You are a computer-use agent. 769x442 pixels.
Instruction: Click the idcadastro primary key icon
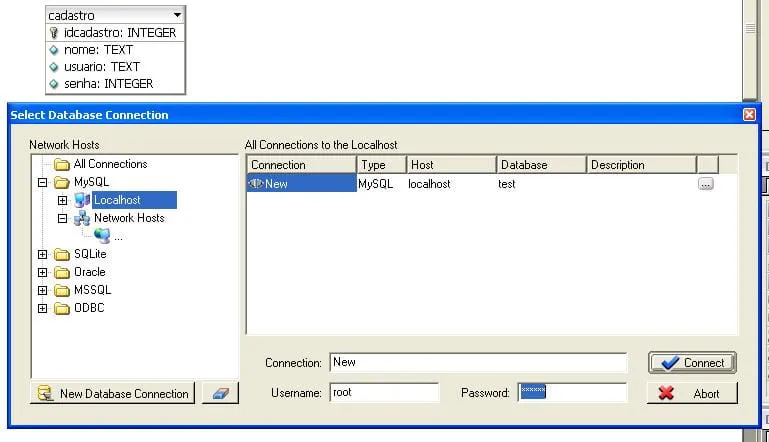click(54, 33)
